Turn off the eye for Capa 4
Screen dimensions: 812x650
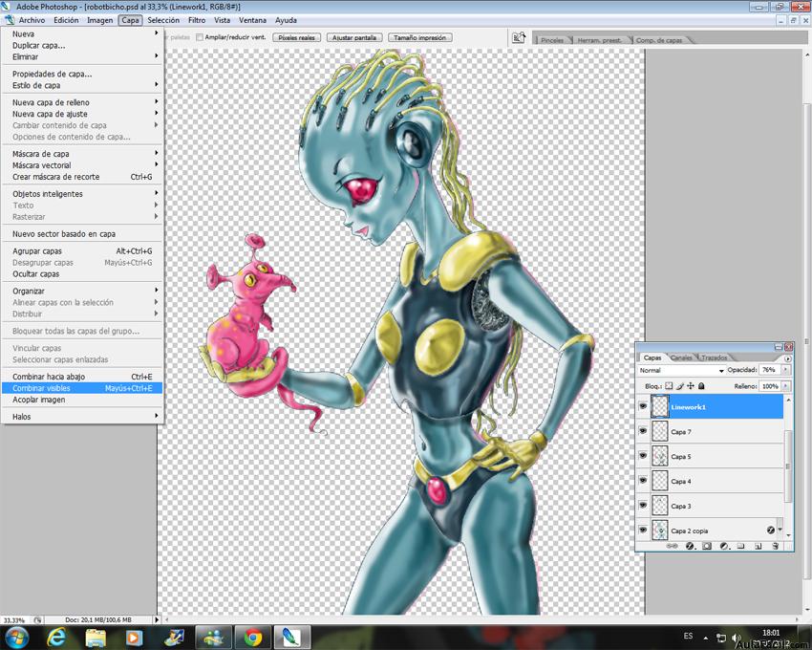(x=643, y=481)
